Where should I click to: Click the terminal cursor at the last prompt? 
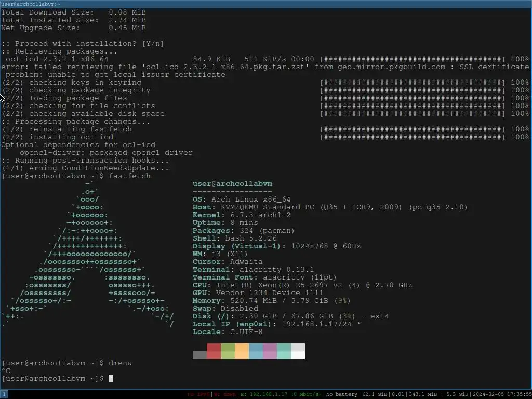[x=111, y=378]
